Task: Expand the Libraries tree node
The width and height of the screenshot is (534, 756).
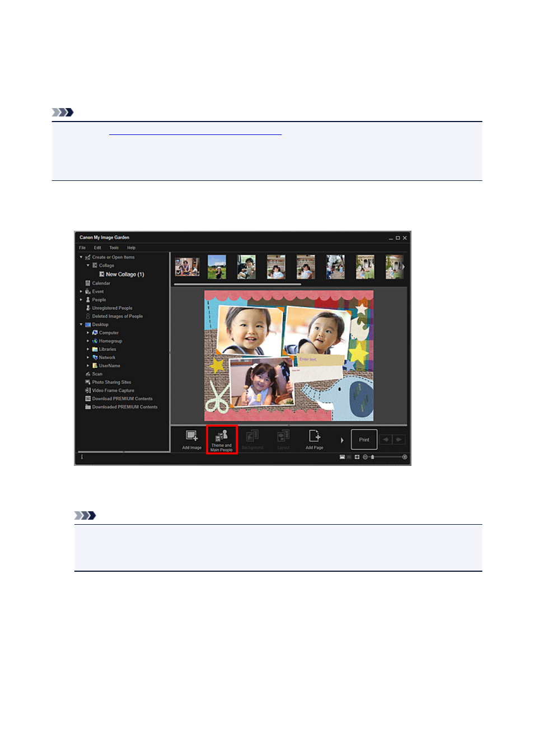Action: [88, 349]
